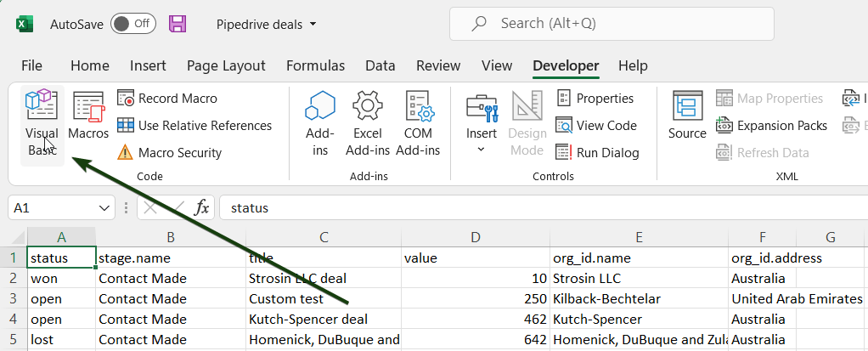Select the Strosin LLC organization cell
Viewport: 868px width, 351px height.
coord(639,278)
